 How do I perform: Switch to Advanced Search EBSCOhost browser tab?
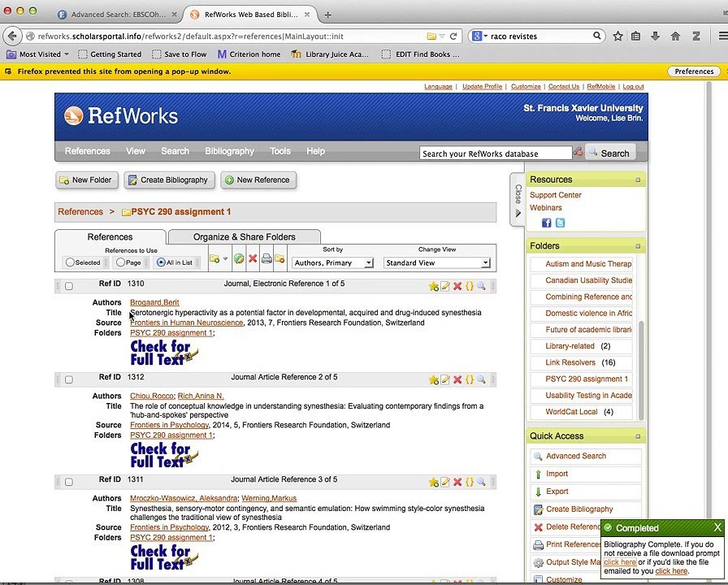117,15
